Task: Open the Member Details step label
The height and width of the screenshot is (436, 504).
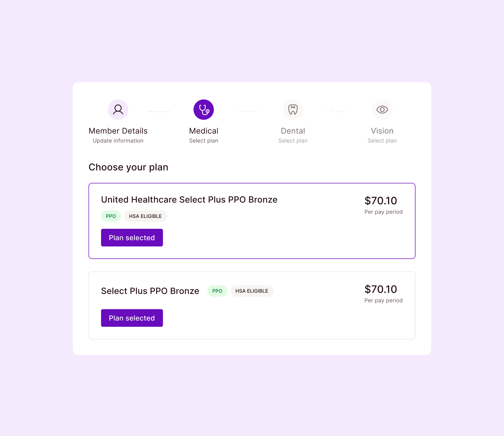Action: tap(118, 131)
